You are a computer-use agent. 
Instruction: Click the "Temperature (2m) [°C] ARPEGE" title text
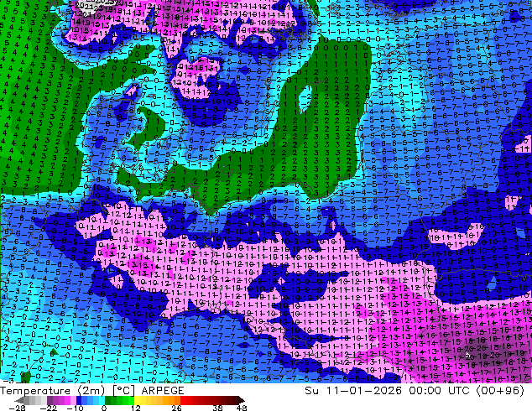tap(92, 391)
